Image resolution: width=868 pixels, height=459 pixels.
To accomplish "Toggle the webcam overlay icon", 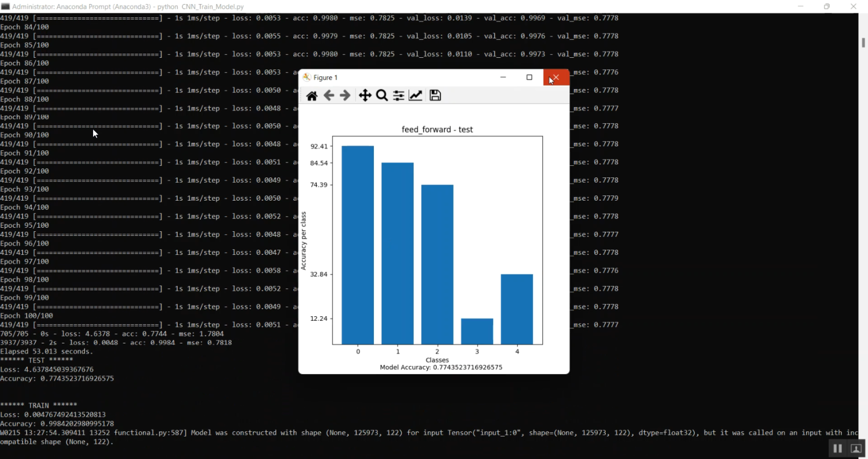I will 855,449.
